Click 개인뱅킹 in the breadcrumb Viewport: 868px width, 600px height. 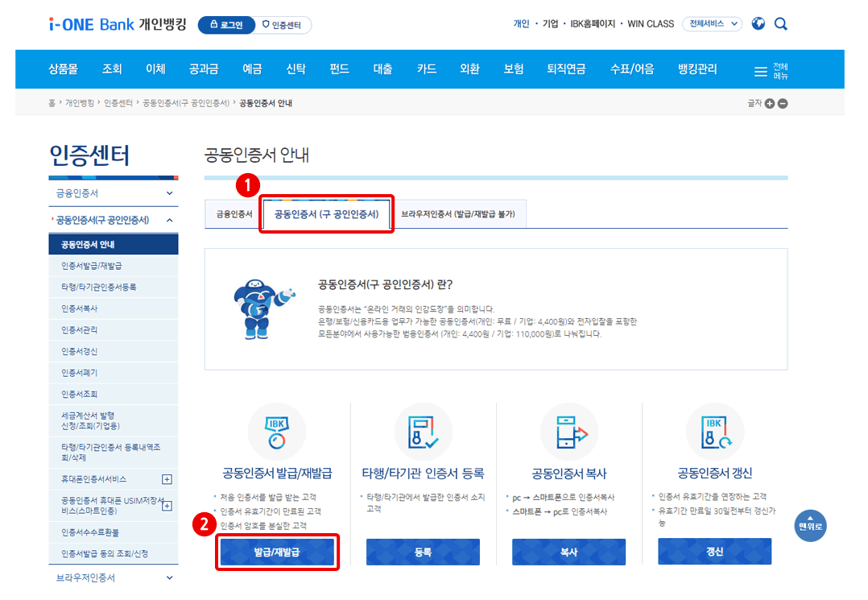(x=80, y=104)
